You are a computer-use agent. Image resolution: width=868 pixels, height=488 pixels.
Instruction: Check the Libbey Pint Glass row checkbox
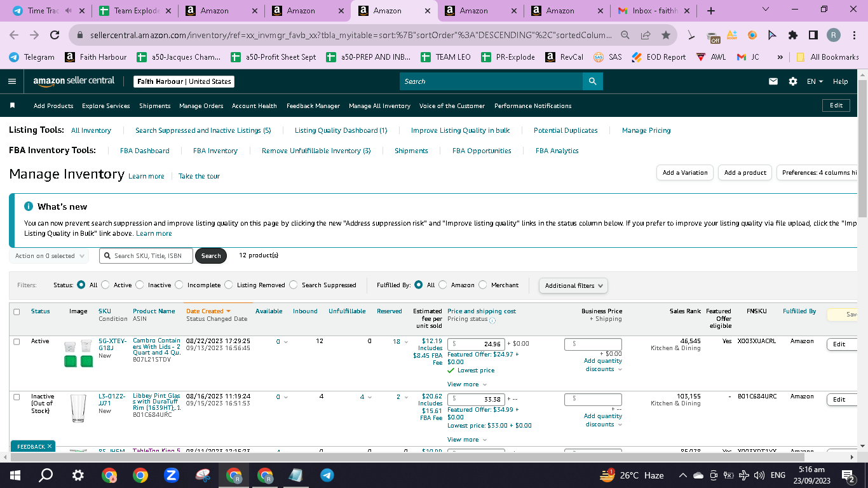point(17,396)
